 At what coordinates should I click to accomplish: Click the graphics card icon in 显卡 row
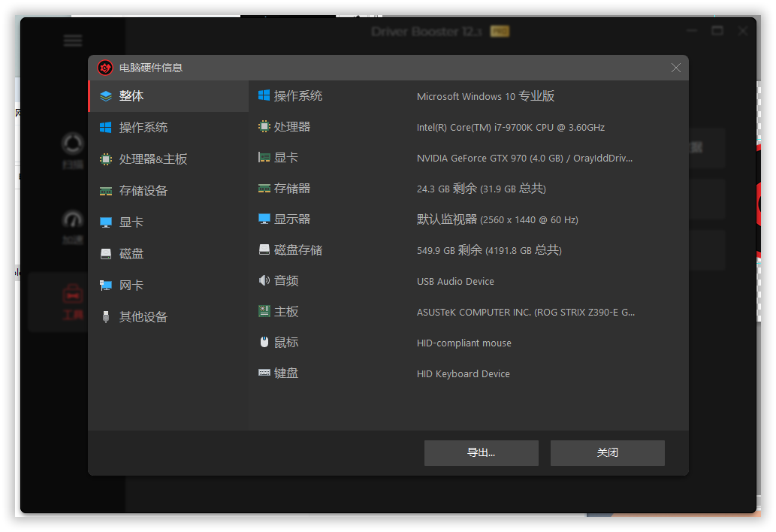coord(264,157)
